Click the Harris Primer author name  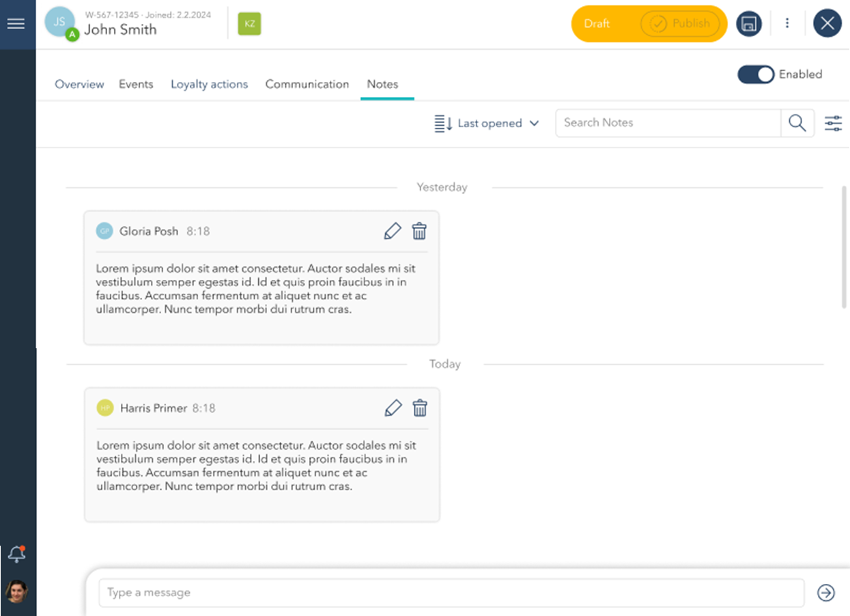click(154, 408)
